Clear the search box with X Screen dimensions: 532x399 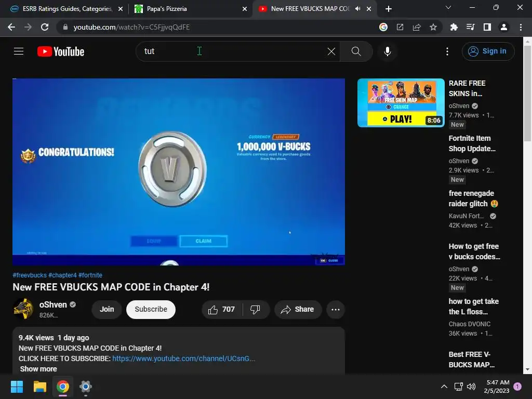(331, 51)
